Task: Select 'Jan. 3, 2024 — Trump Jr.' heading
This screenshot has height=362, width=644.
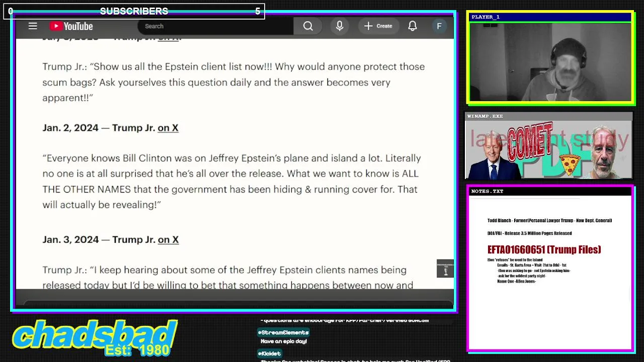Action: pyautogui.click(x=99, y=239)
